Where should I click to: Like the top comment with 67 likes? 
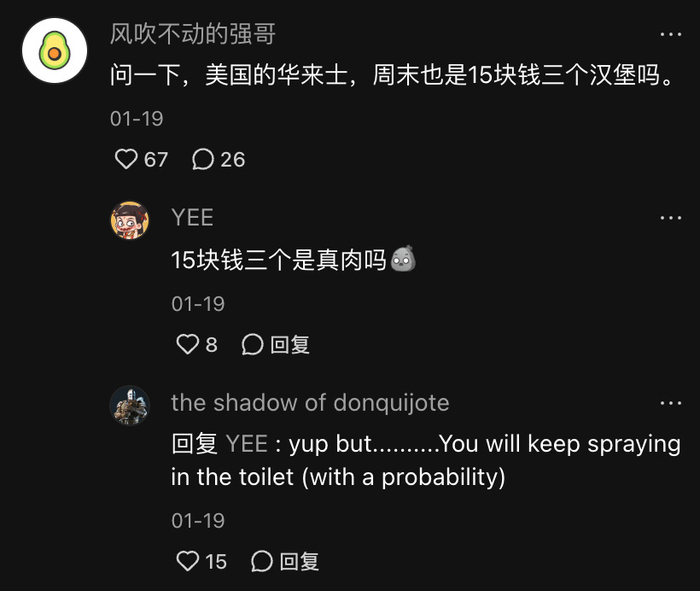127,159
